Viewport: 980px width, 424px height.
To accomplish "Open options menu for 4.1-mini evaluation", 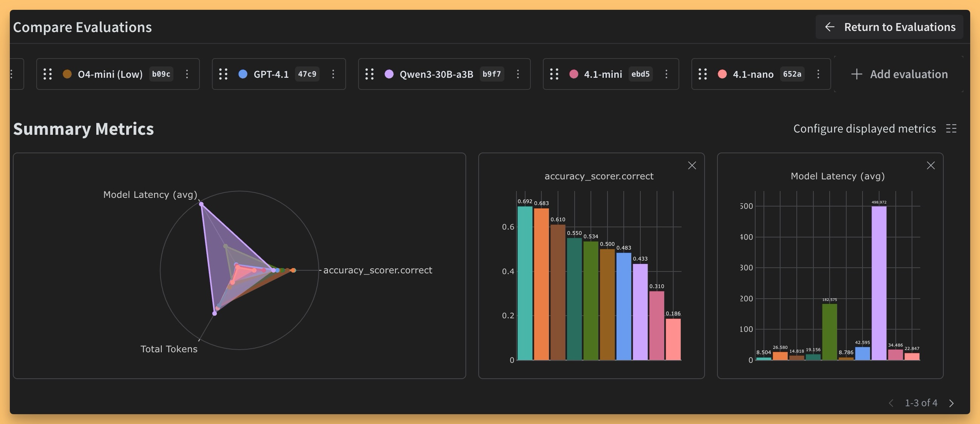I will point(666,74).
